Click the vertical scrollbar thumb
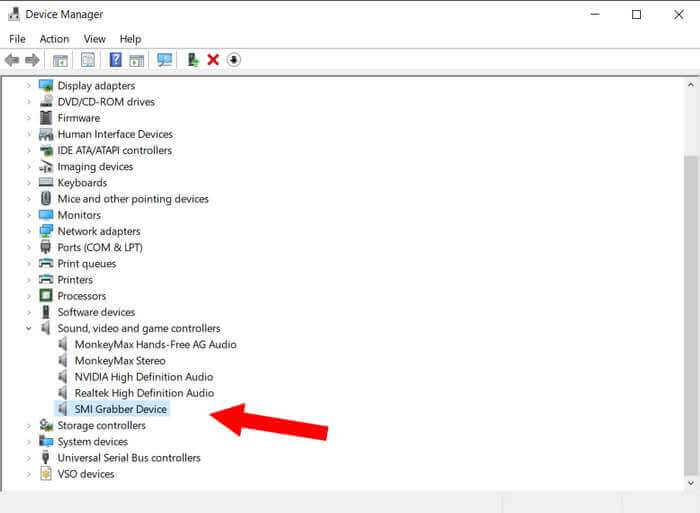700x513 pixels. (691, 315)
